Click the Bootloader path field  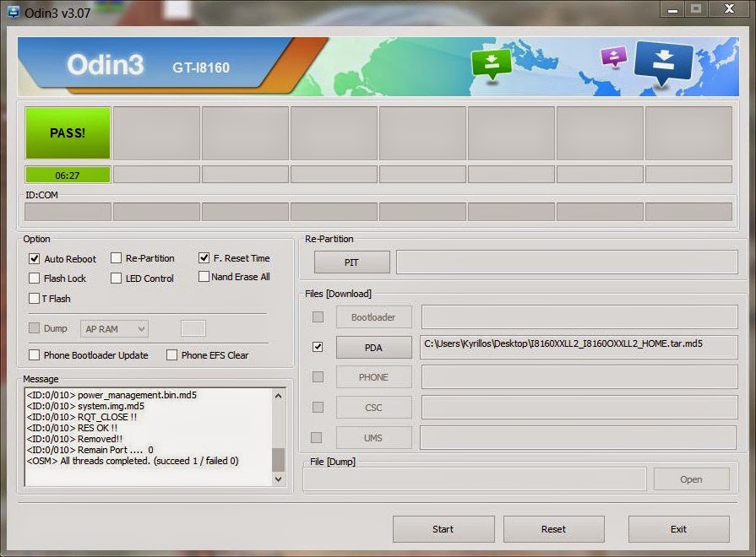[579, 317]
